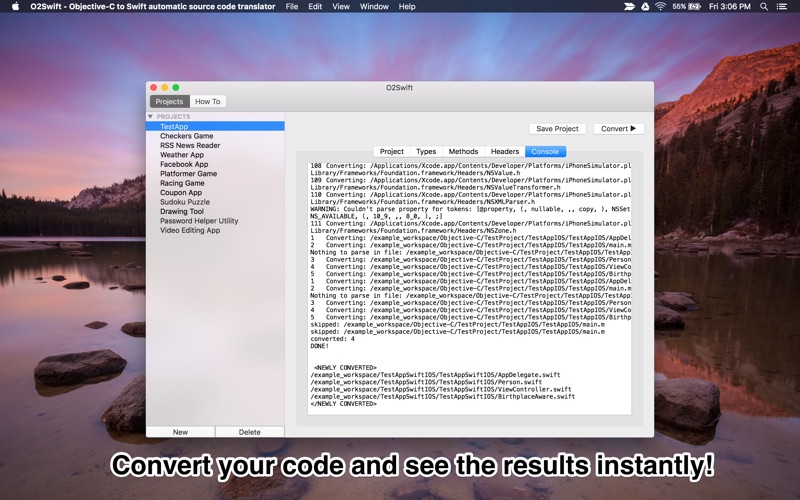
Task: Click the clock showing Fri 3:06 PM
Action: point(730,6)
